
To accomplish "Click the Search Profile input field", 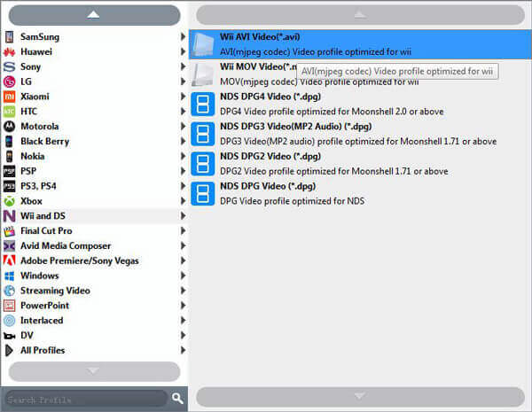I will pyautogui.click(x=85, y=399).
